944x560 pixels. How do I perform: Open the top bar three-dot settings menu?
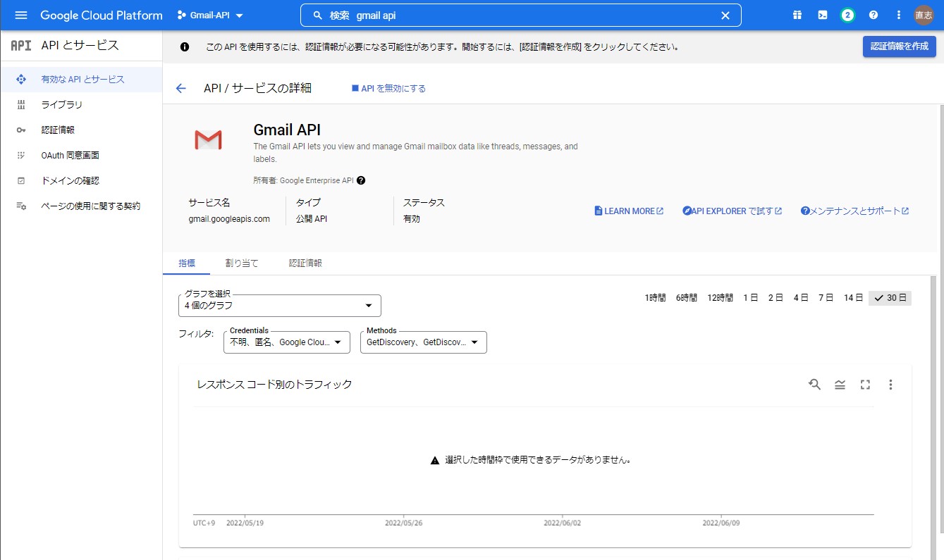898,15
